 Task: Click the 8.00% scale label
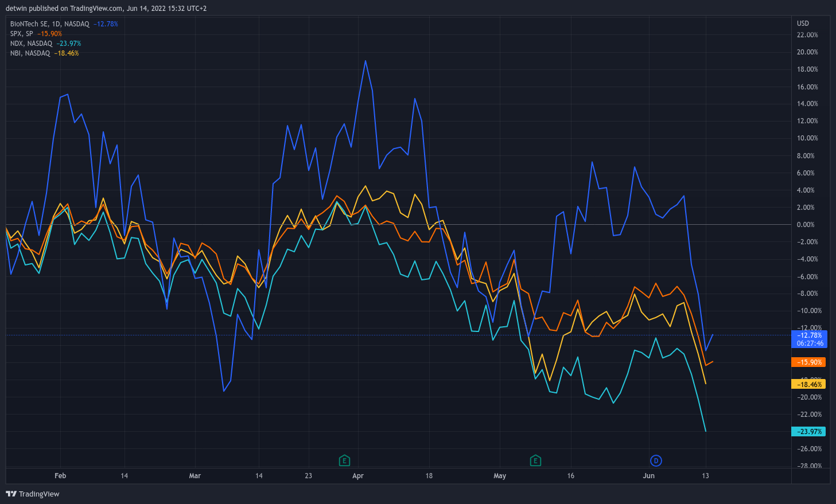click(806, 156)
